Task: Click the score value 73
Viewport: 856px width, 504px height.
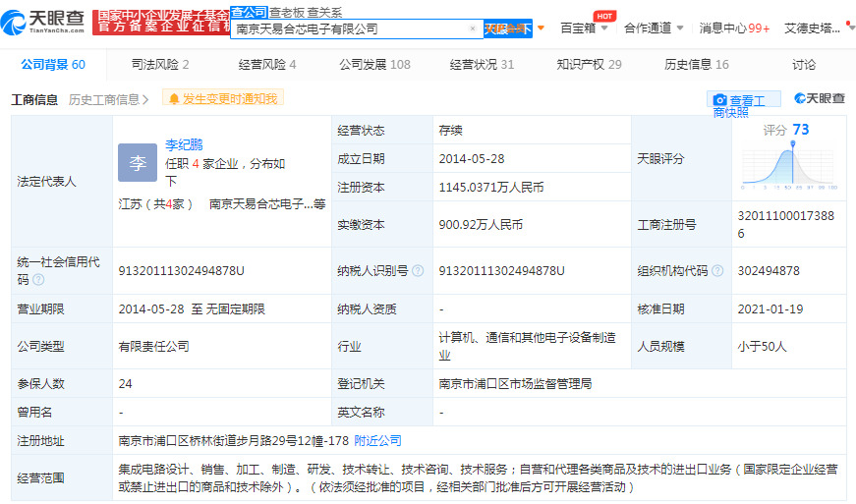Action: point(800,130)
